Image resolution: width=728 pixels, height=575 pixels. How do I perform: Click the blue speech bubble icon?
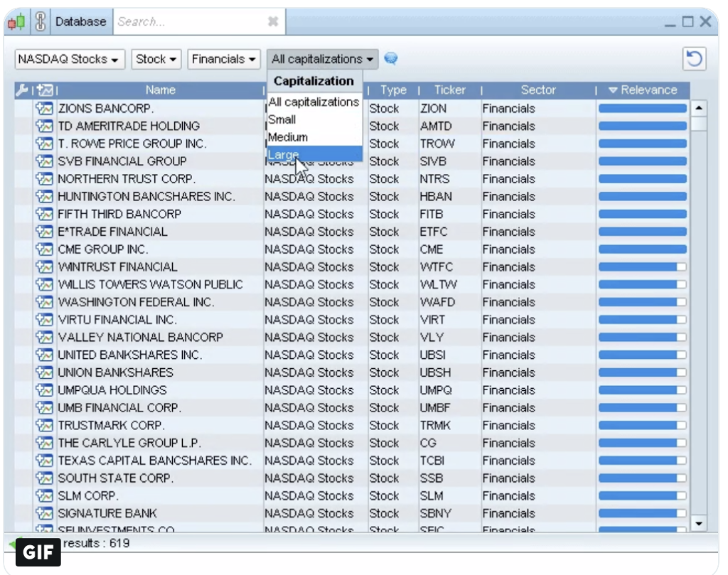point(391,59)
